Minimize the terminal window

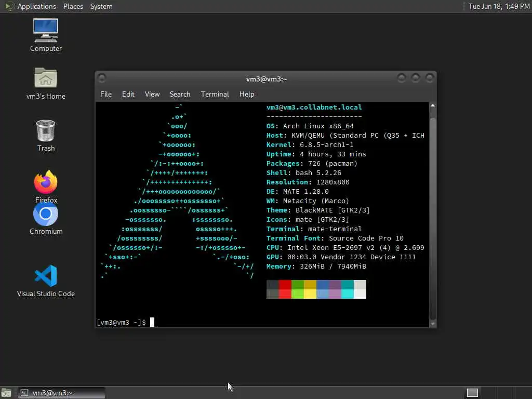coord(402,78)
